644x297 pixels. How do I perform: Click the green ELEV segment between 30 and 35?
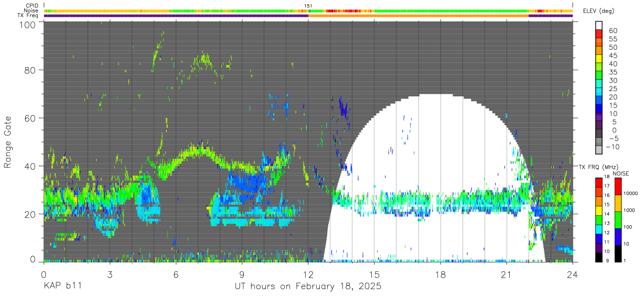click(599, 75)
